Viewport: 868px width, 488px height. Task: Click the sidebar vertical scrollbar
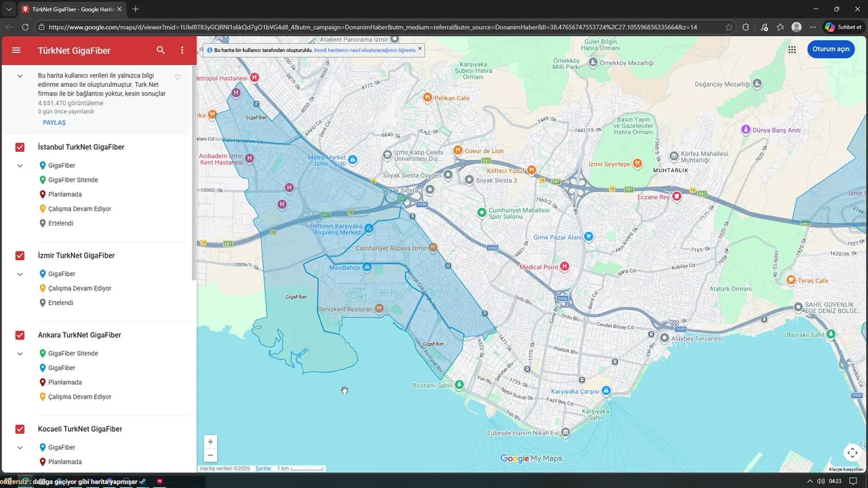pos(194,173)
